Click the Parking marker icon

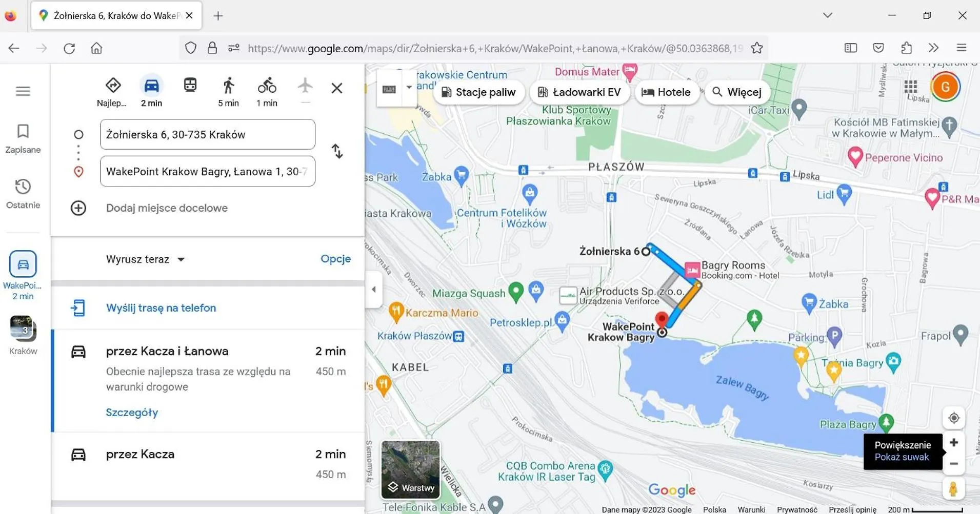(x=834, y=336)
